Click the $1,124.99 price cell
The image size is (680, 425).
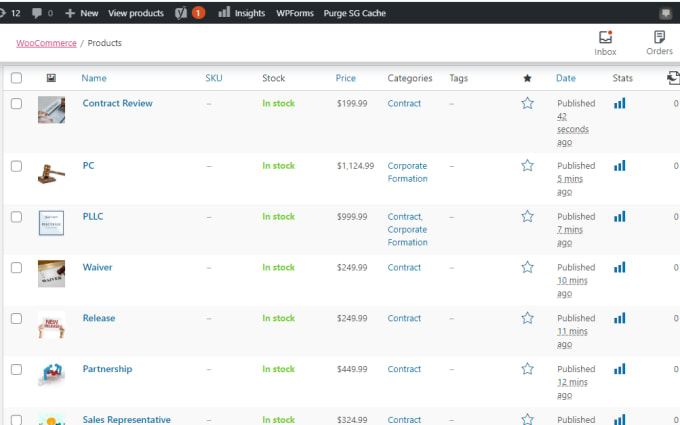tap(355, 166)
